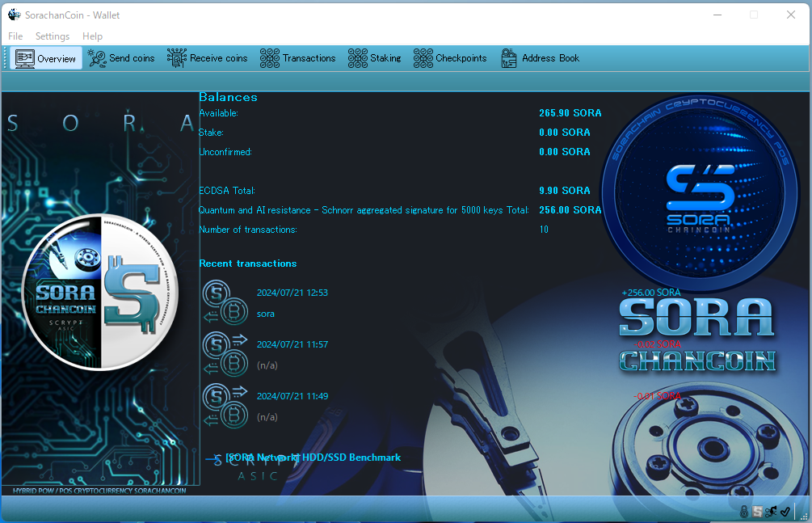812x523 pixels.
Task: Click the window resize grip in corner
Action: point(804,516)
